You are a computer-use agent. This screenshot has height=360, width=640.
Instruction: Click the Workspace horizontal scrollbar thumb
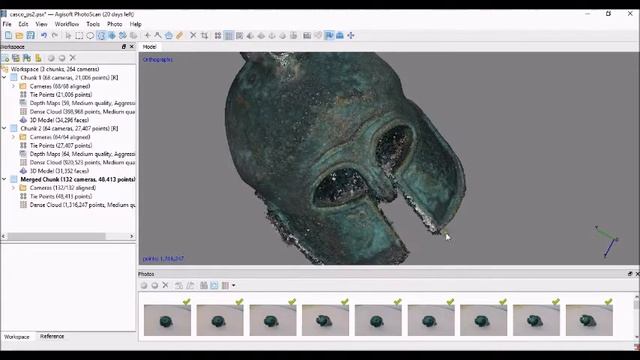point(56,236)
